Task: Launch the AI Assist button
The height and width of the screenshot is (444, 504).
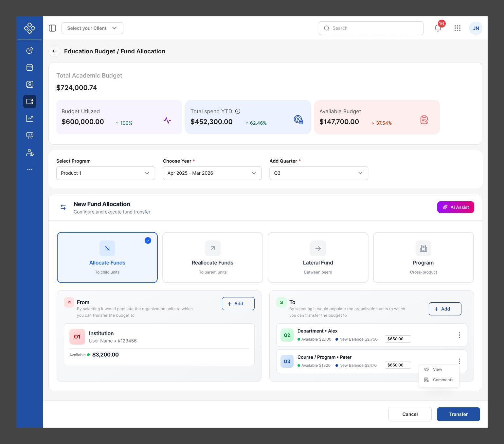Action: 456,207
